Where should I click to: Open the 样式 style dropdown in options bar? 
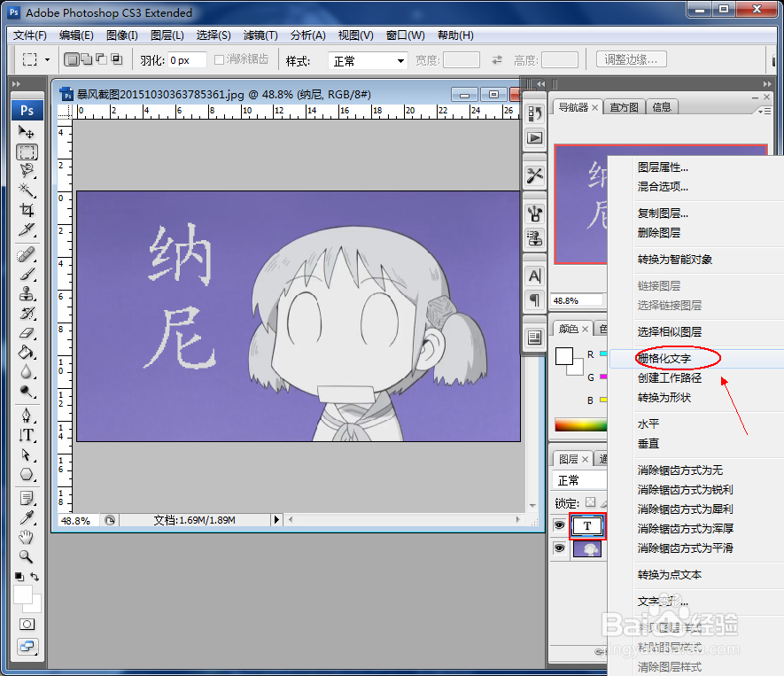click(x=368, y=59)
